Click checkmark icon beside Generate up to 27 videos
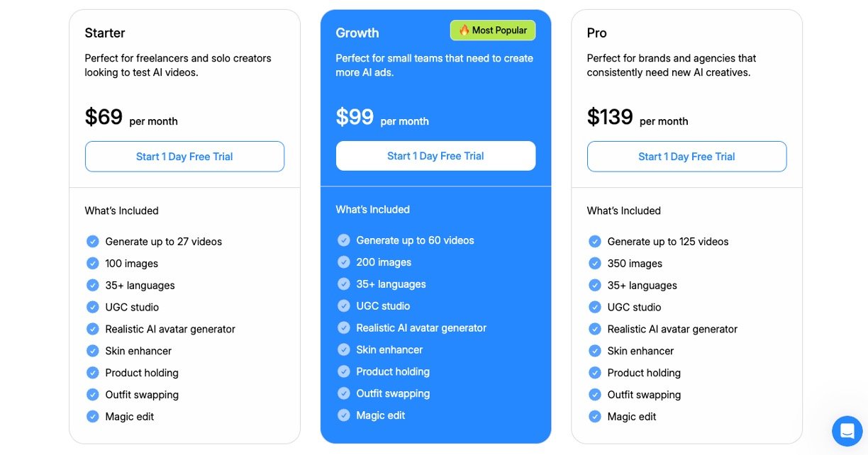The width and height of the screenshot is (868, 455). 93,242
